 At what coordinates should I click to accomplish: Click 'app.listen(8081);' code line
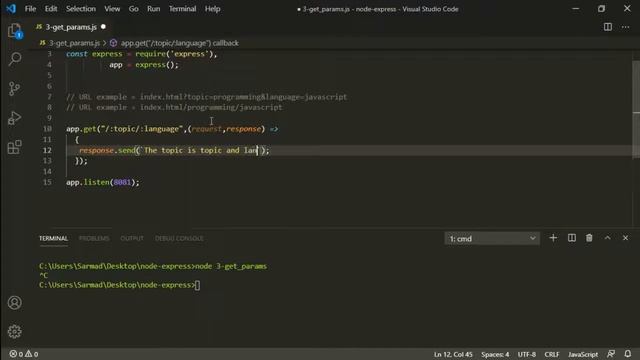(x=103, y=182)
